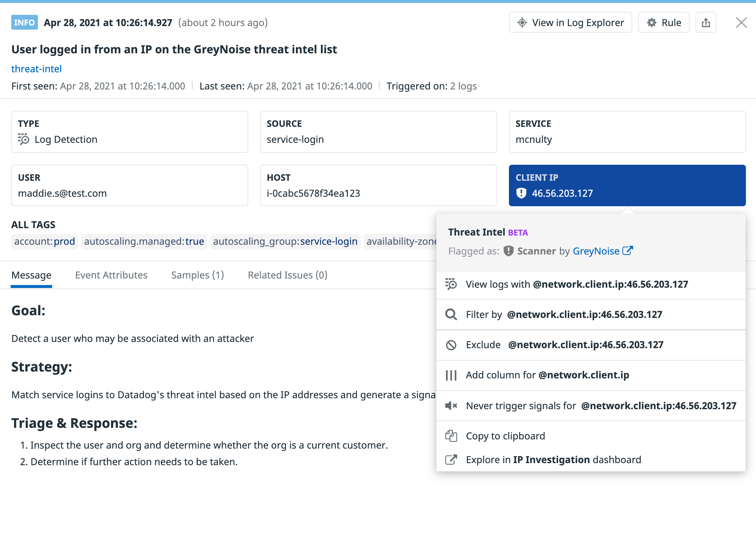Switch to the Event Attributes tab
Image resolution: width=756 pixels, height=544 pixels.
pyautogui.click(x=111, y=275)
